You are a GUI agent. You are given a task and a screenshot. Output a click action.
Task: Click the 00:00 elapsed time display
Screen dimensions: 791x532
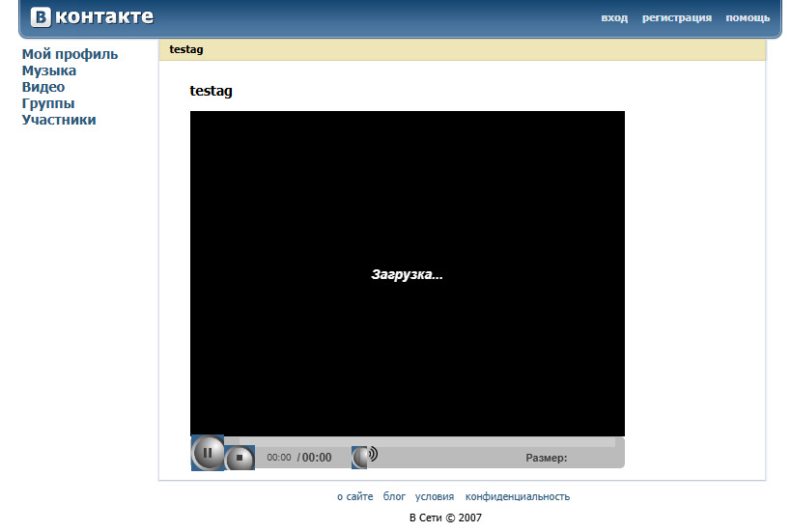coord(278,458)
